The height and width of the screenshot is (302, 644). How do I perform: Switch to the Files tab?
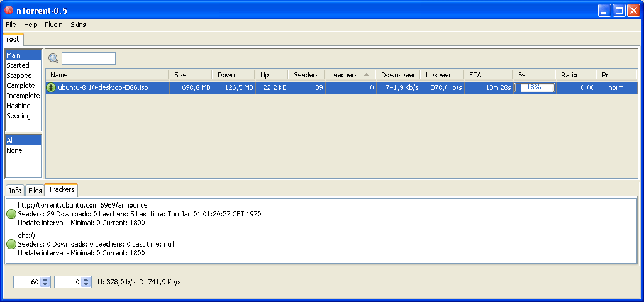(35, 191)
